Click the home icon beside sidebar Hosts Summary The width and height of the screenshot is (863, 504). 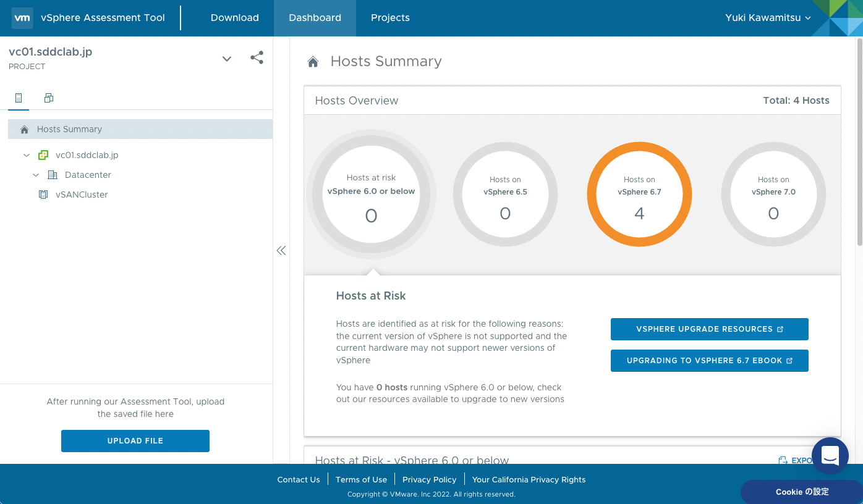24,129
